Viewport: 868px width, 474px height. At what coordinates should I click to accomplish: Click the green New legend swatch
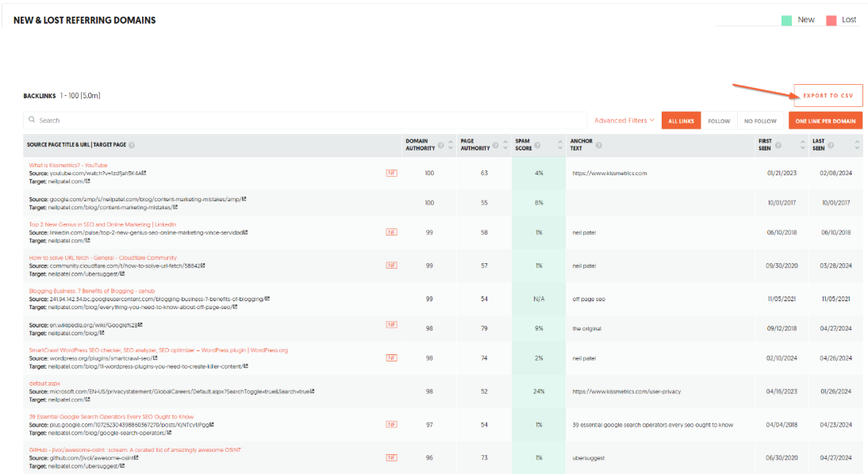pyautogui.click(x=785, y=20)
